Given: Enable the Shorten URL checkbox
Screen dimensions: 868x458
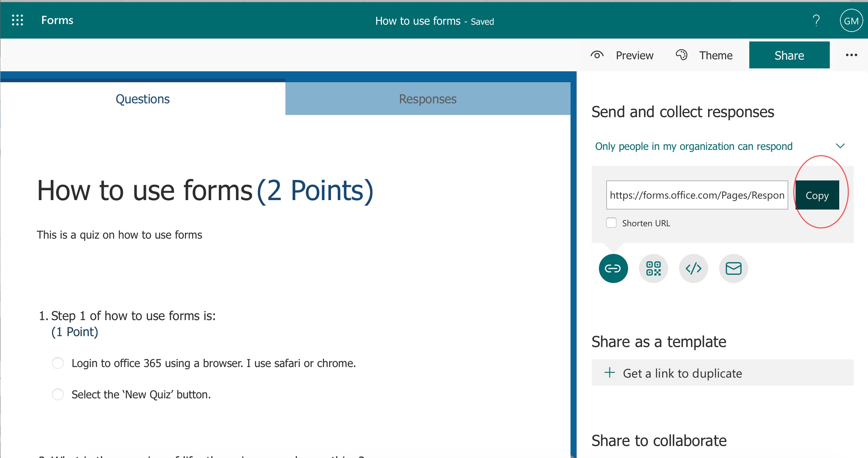Looking at the screenshot, I should coord(611,223).
